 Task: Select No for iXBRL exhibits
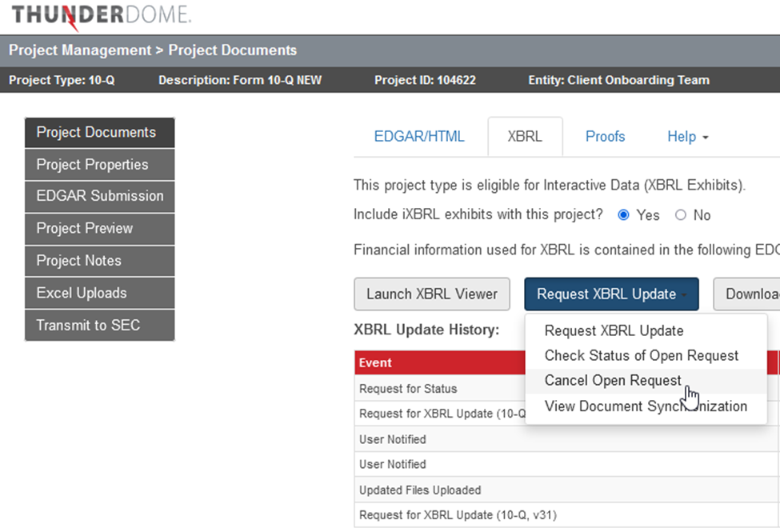pos(681,215)
